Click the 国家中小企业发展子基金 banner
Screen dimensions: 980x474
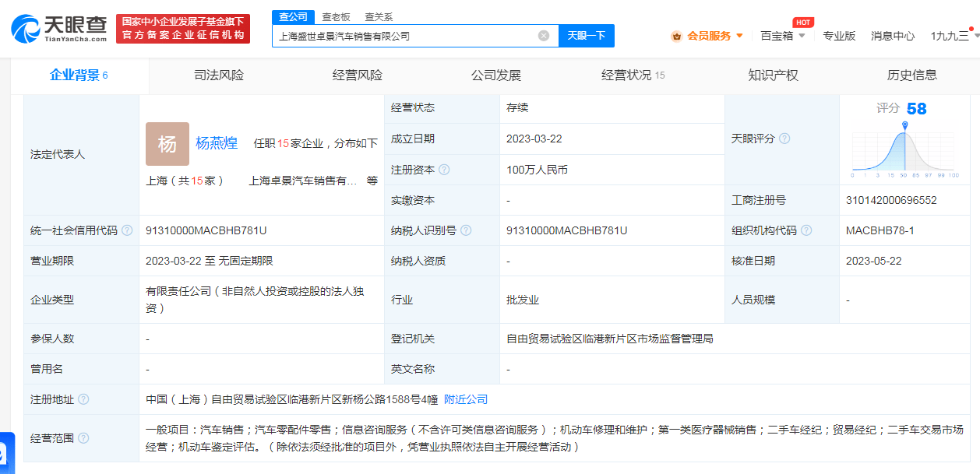click(183, 29)
